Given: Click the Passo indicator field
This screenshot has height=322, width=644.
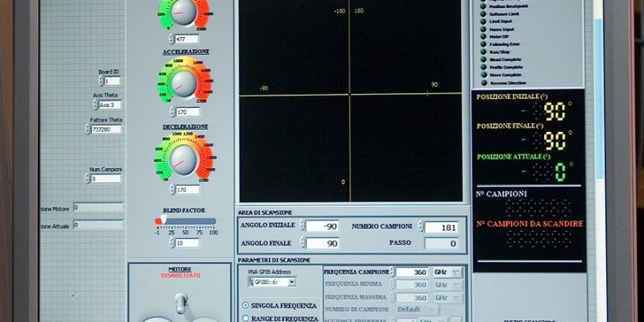Looking at the screenshot, I should coord(441,243).
